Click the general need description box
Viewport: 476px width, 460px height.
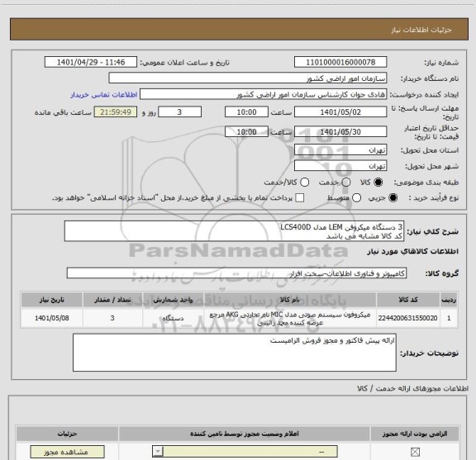tap(235, 231)
